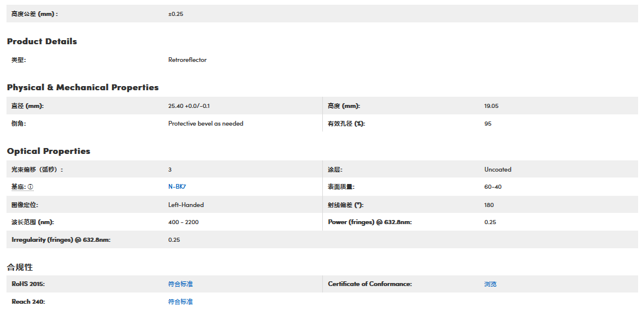Image resolution: width=644 pixels, height=322 pixels.
Task: Click the info icon beside 基底
Action: pyautogui.click(x=31, y=187)
